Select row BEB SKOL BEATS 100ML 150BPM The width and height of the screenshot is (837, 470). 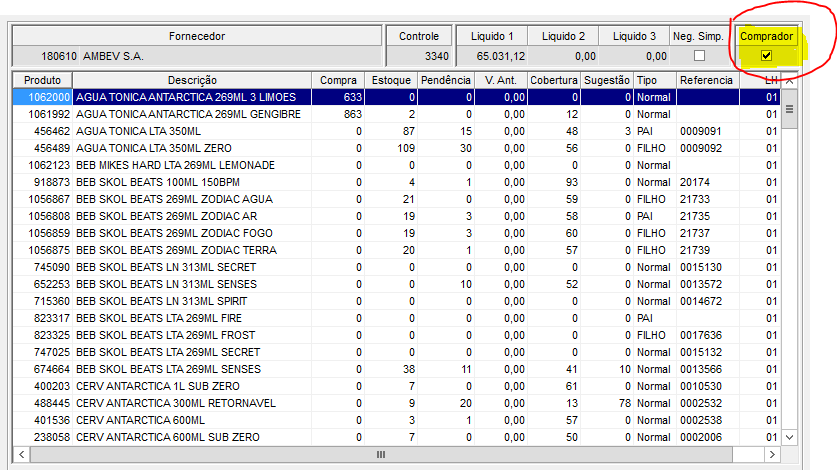397,182
